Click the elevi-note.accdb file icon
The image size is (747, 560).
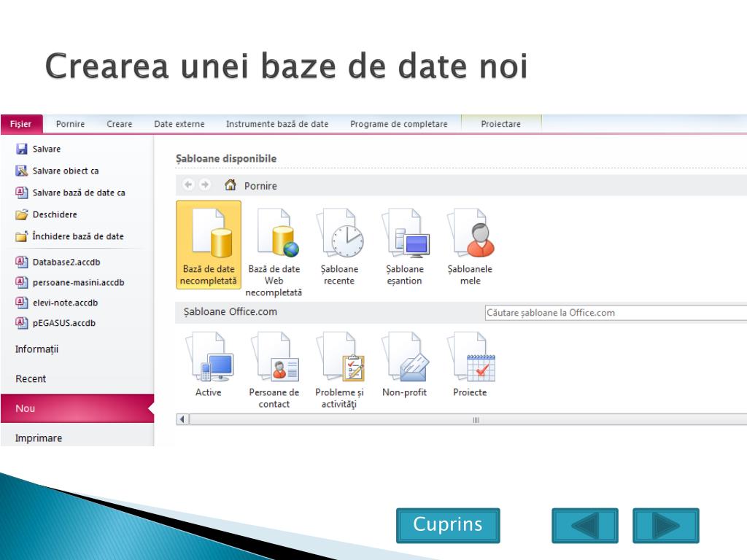(x=21, y=303)
